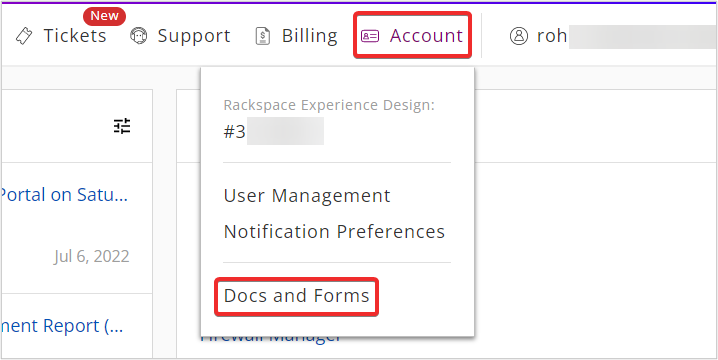Click the Jul 6, 2022 date
The width and height of the screenshot is (718, 360).
[x=92, y=256]
